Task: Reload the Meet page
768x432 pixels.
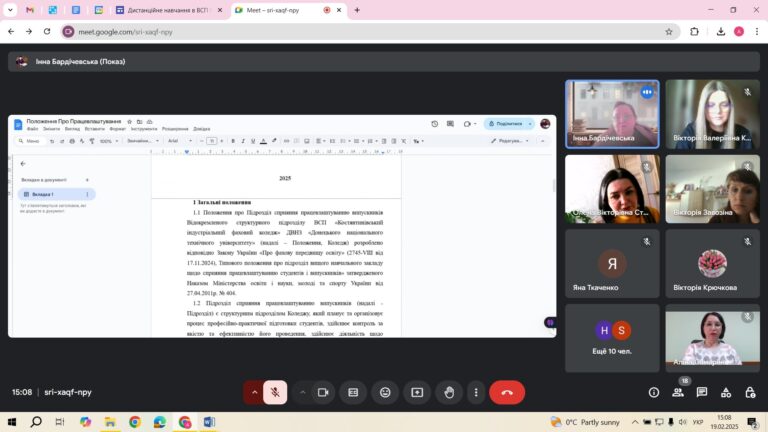Action: click(x=47, y=31)
